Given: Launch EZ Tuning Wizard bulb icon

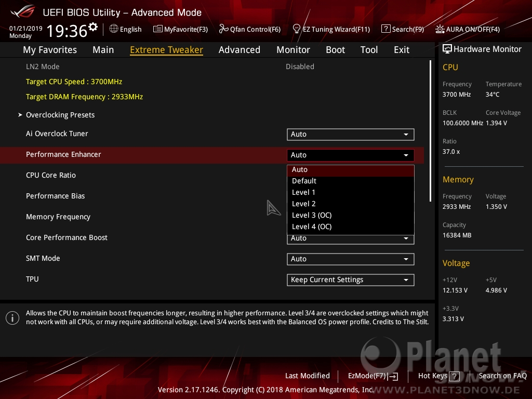Looking at the screenshot, I should pos(297,29).
